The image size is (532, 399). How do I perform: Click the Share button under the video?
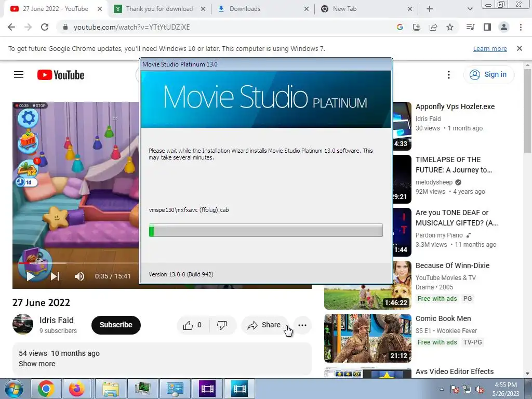tap(264, 325)
